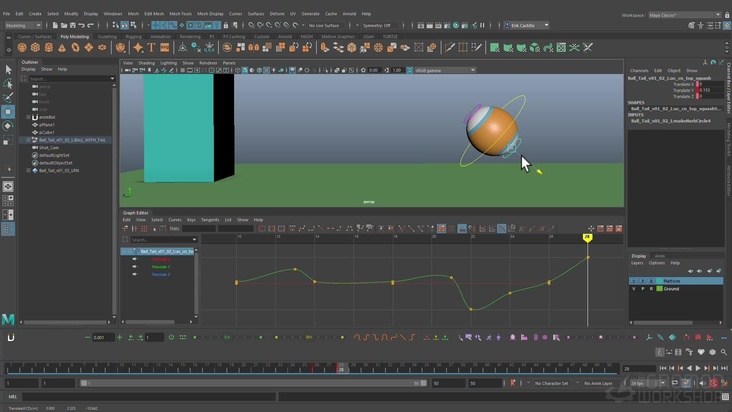Image resolution: width=732 pixels, height=412 pixels.
Task: Click the yellow frame 28 time marker
Action: pos(588,237)
